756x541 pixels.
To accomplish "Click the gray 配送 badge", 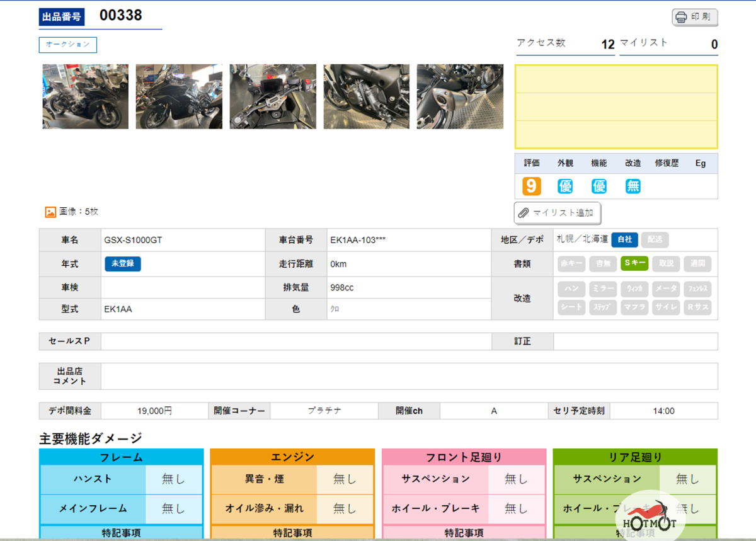I will pos(655,239).
